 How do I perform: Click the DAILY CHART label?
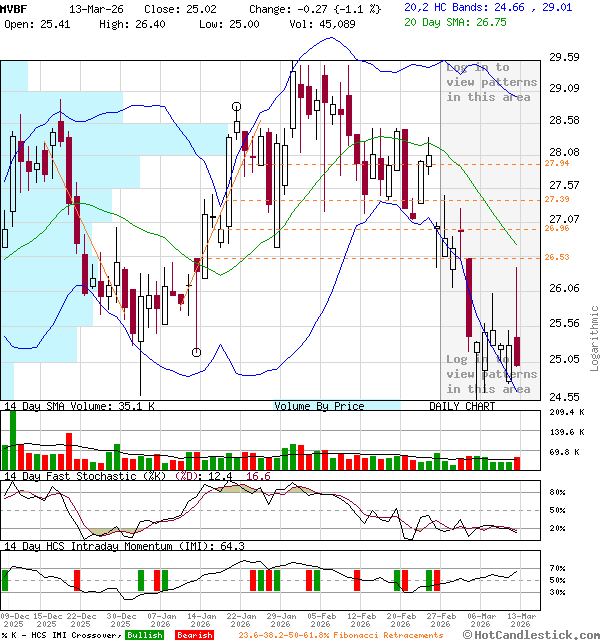(462, 406)
